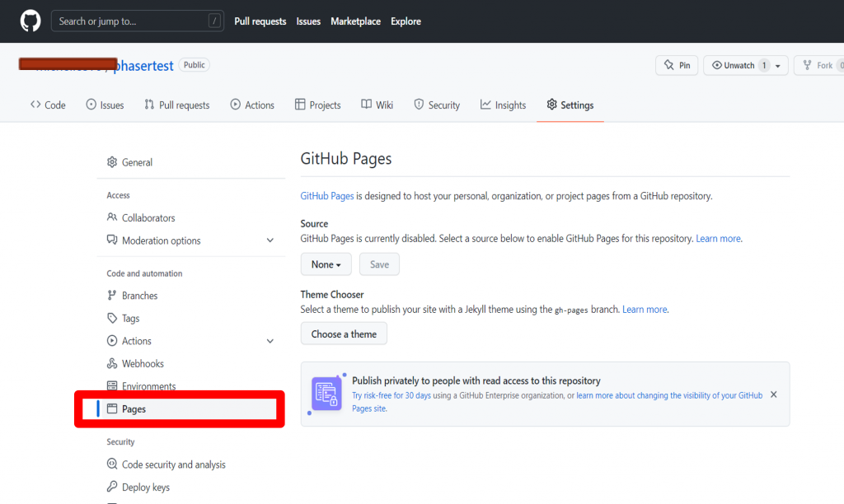Open the Wiki tab
This screenshot has width=844, height=504.
click(x=377, y=105)
